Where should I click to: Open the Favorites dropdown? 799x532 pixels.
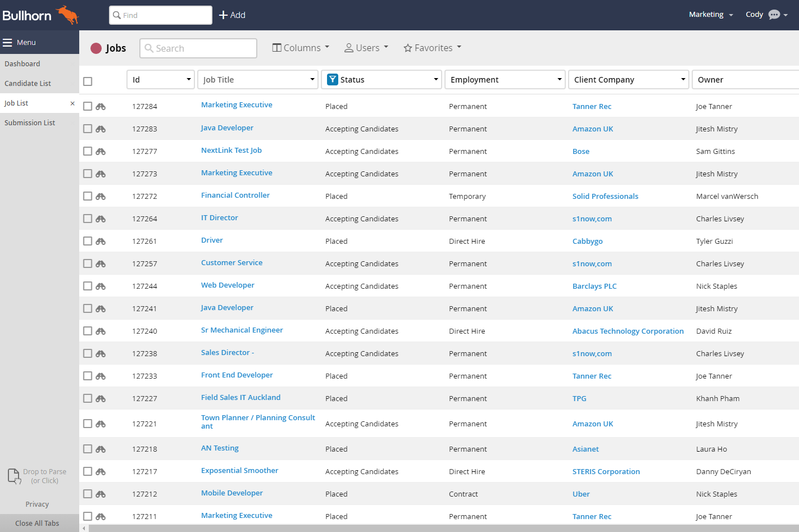[x=432, y=48]
